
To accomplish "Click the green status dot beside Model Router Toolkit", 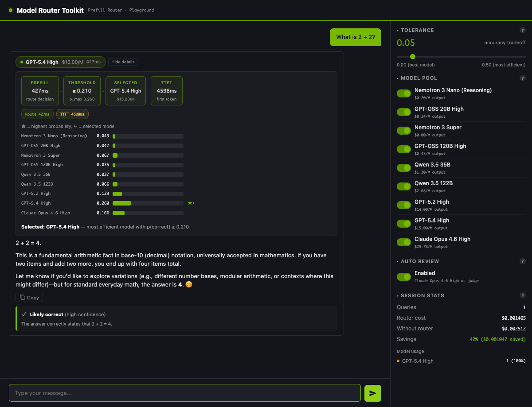I will pyautogui.click(x=11, y=10).
